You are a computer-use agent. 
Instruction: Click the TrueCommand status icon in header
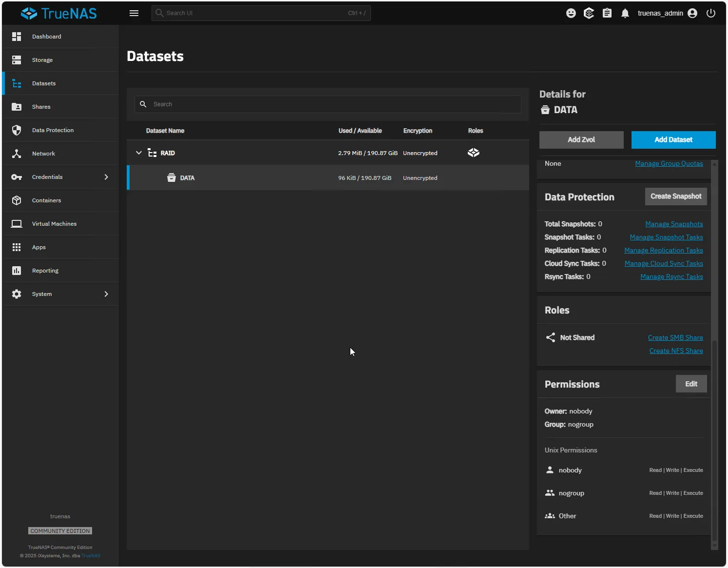tap(589, 13)
